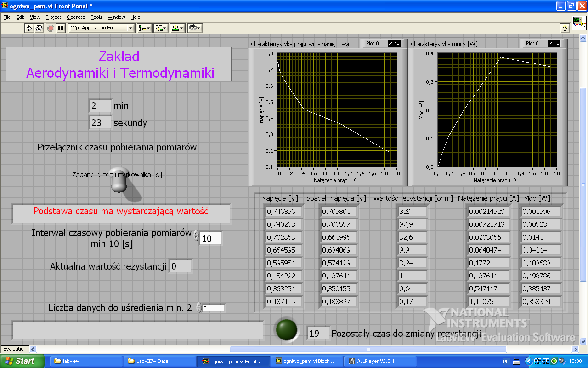588x368 pixels.
Task: Open the Window menu
Action: click(117, 17)
